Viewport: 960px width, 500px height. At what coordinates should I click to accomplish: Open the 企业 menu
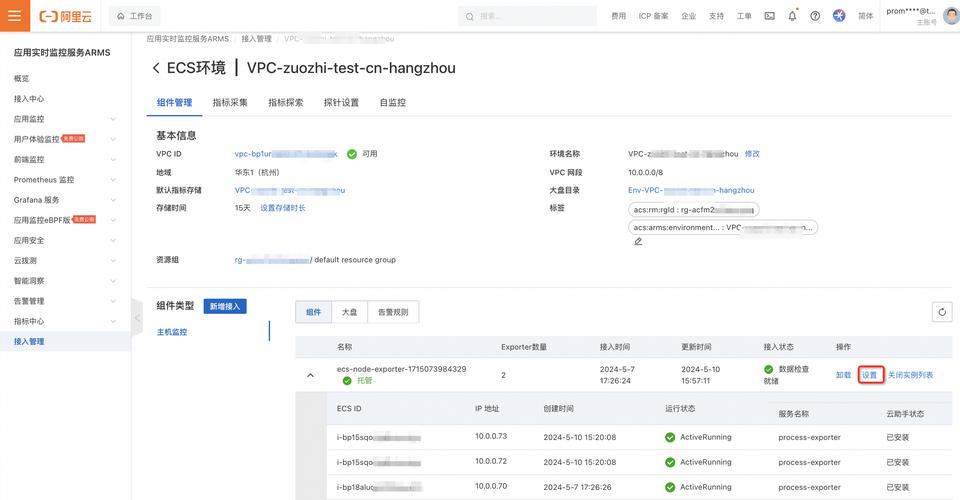click(x=689, y=17)
